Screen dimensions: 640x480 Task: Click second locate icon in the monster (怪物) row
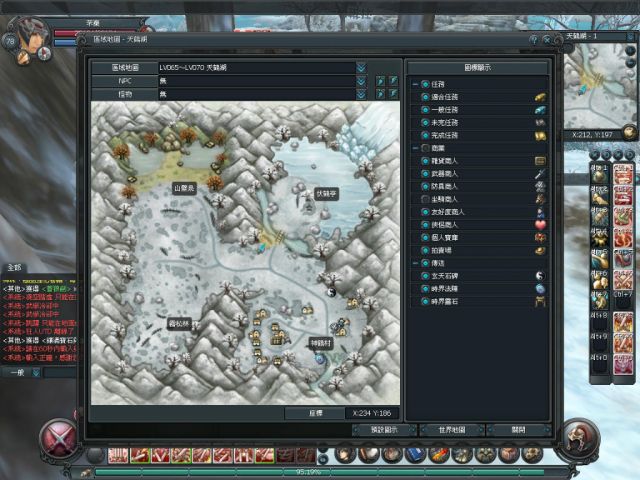[x=393, y=94]
